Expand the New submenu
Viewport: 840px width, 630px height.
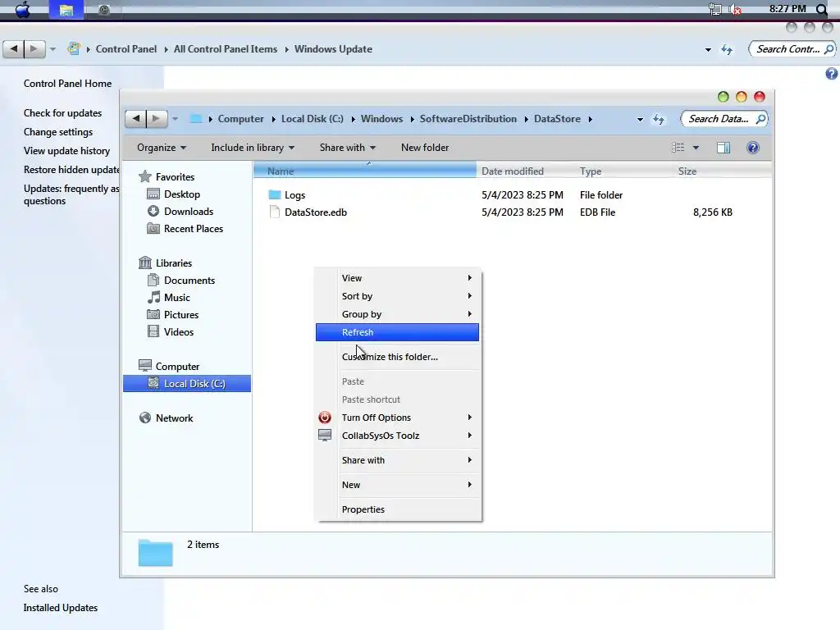click(398, 485)
